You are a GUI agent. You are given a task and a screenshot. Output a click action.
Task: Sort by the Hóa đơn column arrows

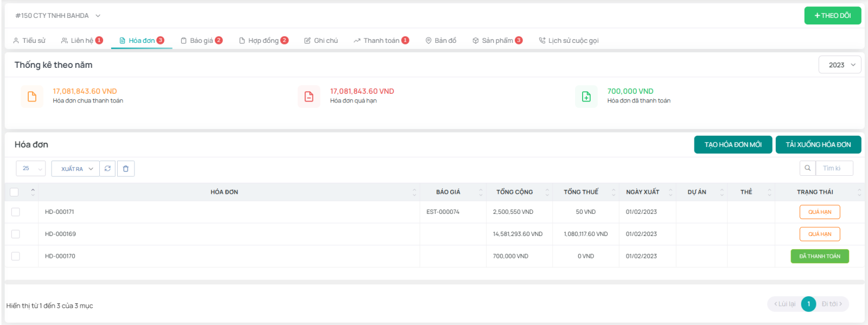(414, 192)
